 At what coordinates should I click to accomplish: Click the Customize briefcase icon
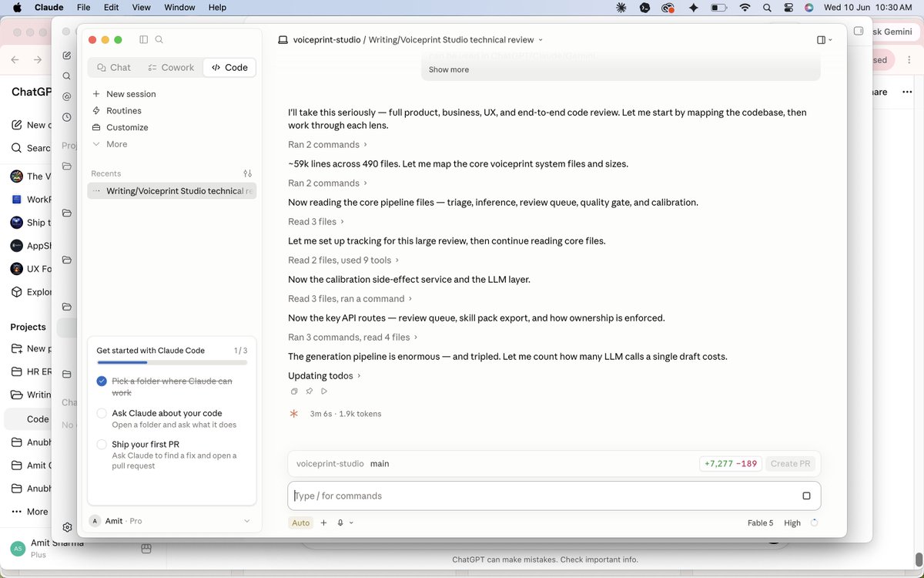pos(96,127)
